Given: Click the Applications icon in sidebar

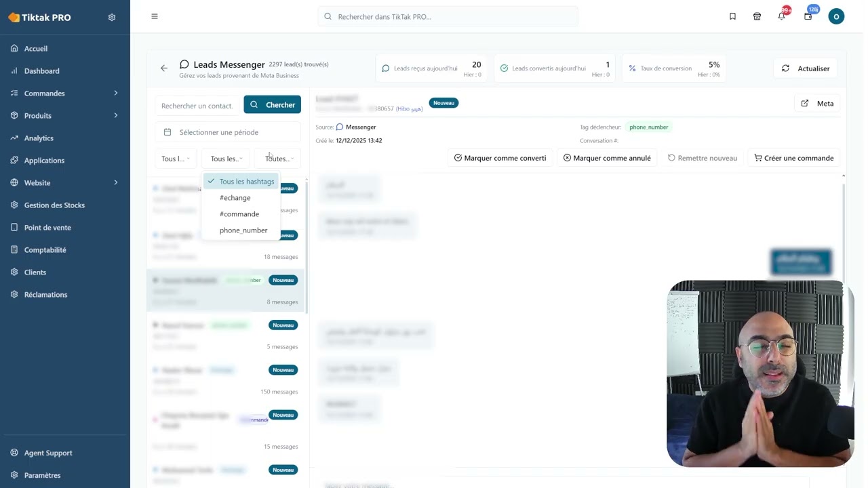Looking at the screenshot, I should 14,161.
